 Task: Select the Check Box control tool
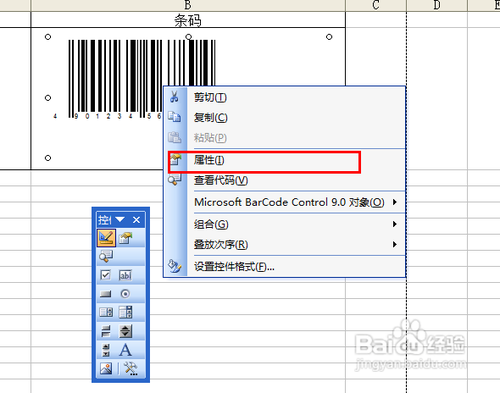[106, 275]
